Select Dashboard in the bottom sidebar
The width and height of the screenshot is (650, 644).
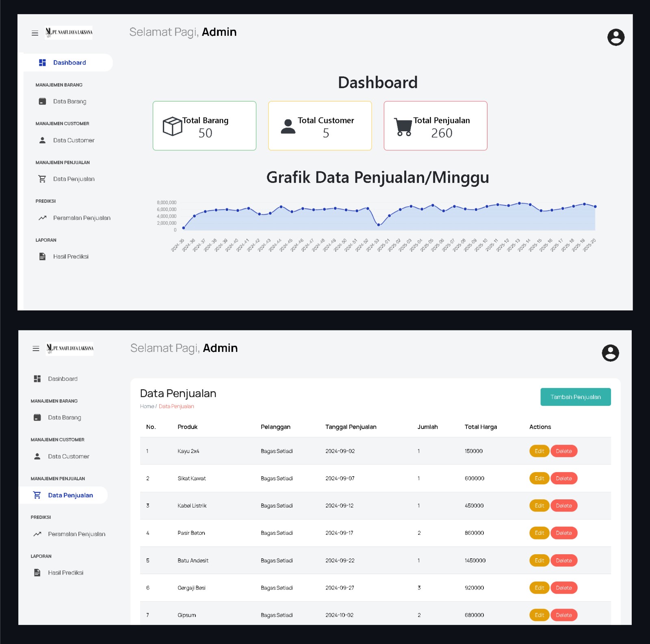[x=63, y=379]
